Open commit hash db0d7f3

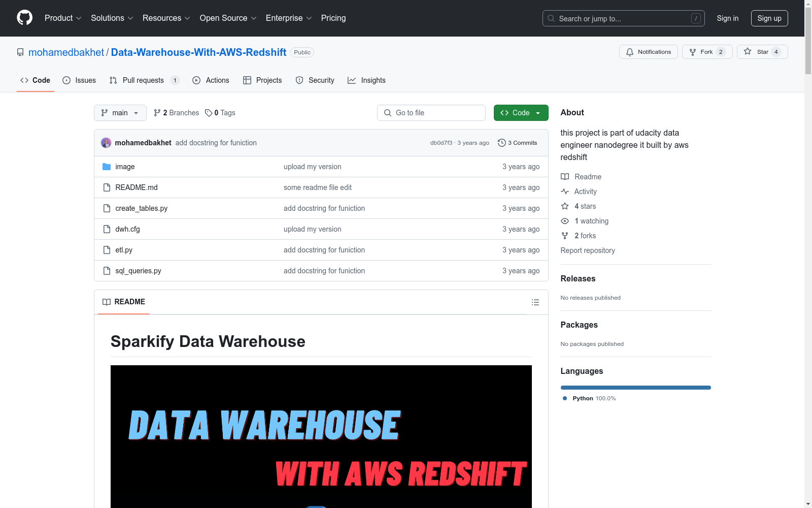click(441, 143)
